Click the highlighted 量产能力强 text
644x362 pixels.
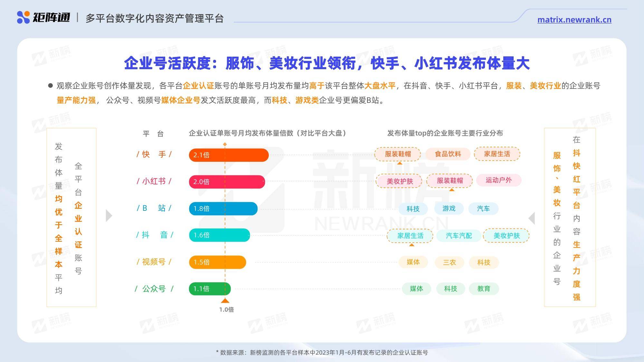point(76,100)
